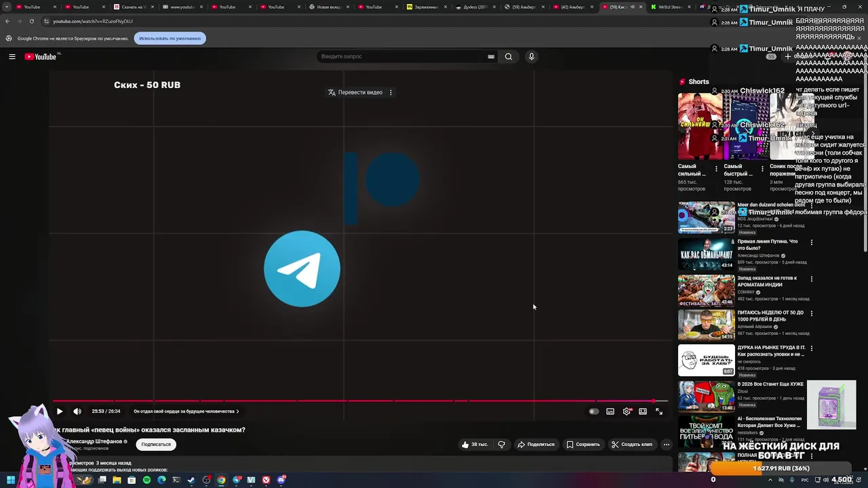868x488 pixels.
Task: Open player settings gear
Action: coord(627,411)
